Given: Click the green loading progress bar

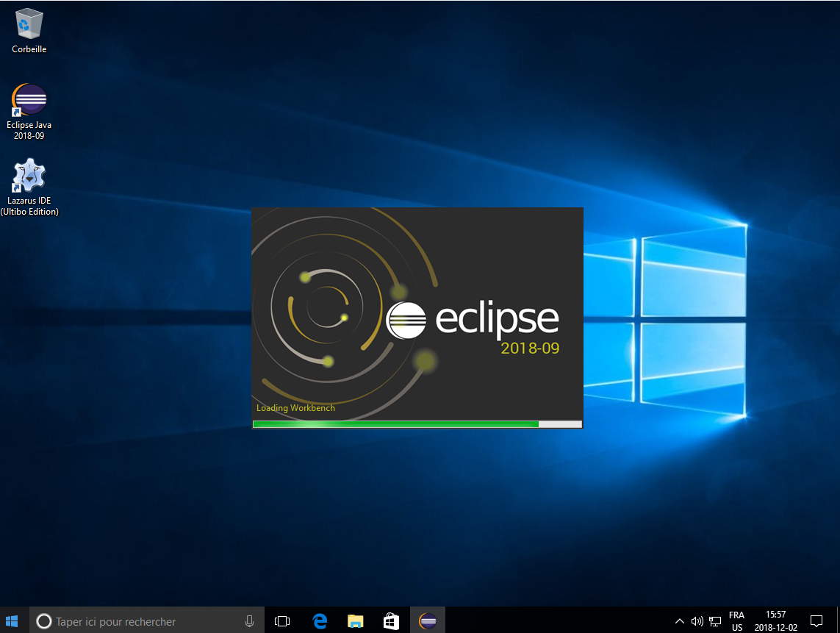Looking at the screenshot, I should coord(417,424).
